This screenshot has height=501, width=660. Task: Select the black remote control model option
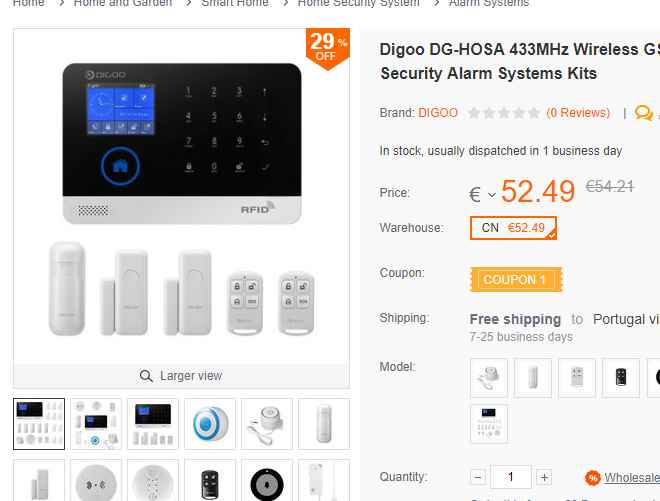621,377
